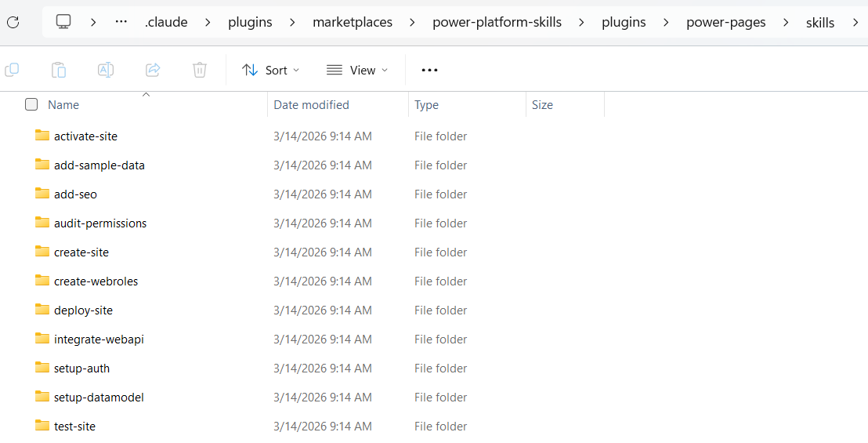The width and height of the screenshot is (868, 443).
Task: Select the create-site folder
Action: click(81, 252)
